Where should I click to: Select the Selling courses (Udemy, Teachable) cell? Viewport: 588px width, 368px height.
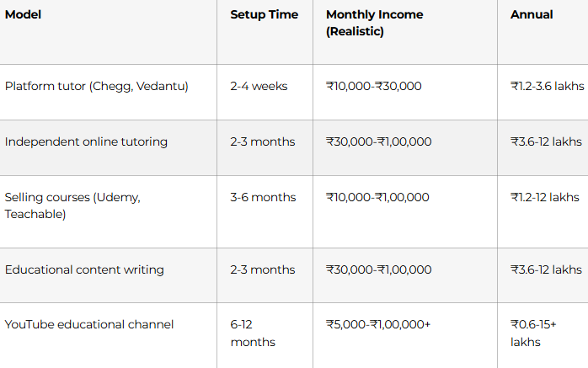pyautogui.click(x=72, y=205)
